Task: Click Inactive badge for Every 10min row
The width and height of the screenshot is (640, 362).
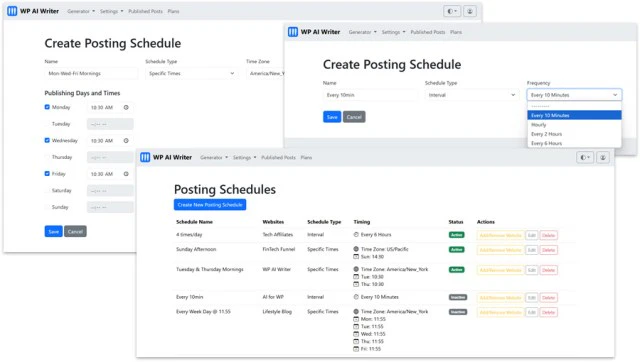Action: 458,297
